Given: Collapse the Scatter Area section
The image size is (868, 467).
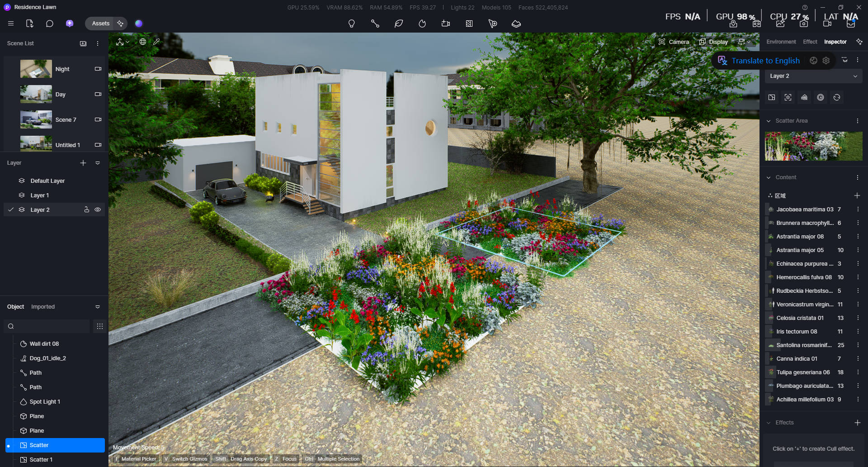Looking at the screenshot, I should tap(769, 121).
